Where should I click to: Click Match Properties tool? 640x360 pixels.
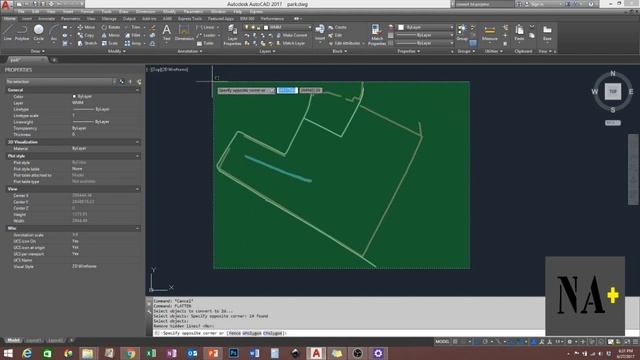point(376,34)
